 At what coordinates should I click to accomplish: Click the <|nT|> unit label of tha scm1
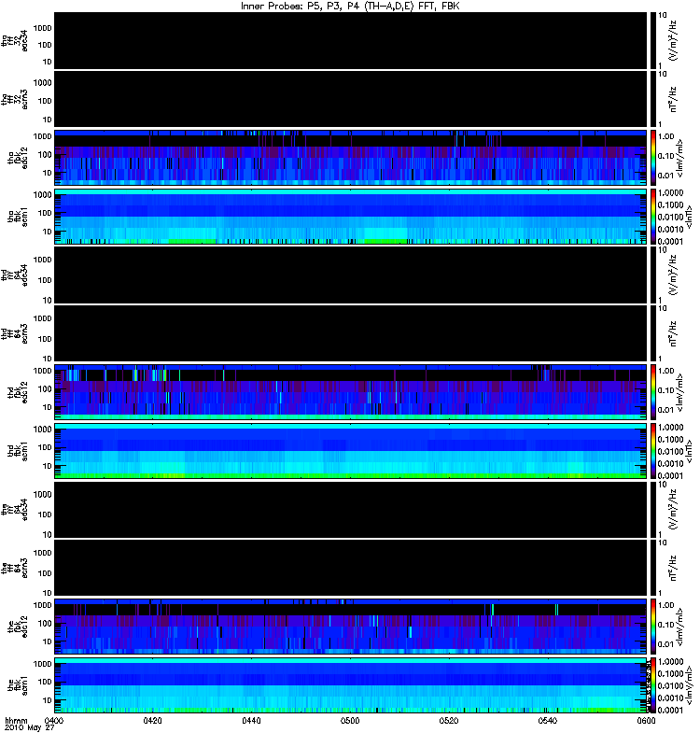tap(689, 217)
